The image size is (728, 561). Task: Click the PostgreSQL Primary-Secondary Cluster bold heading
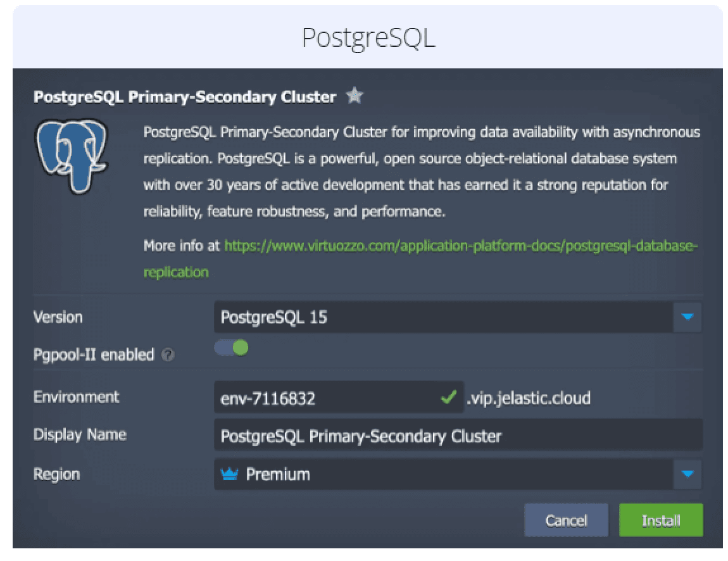[x=185, y=97]
